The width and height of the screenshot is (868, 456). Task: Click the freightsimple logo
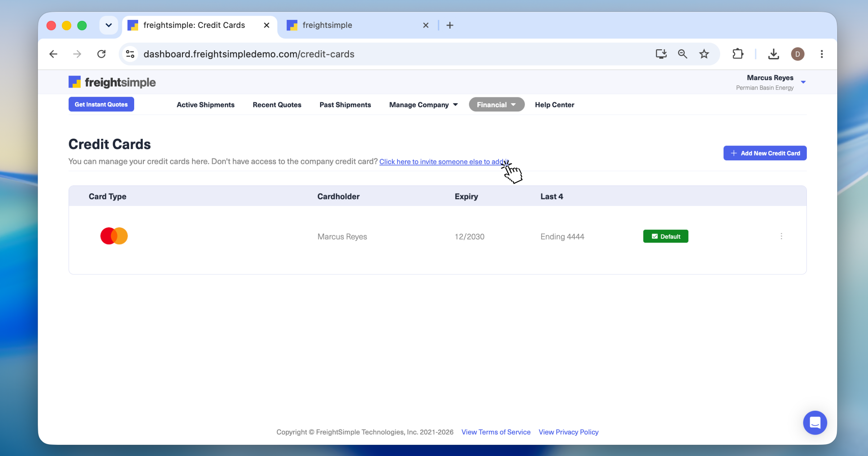tap(112, 82)
